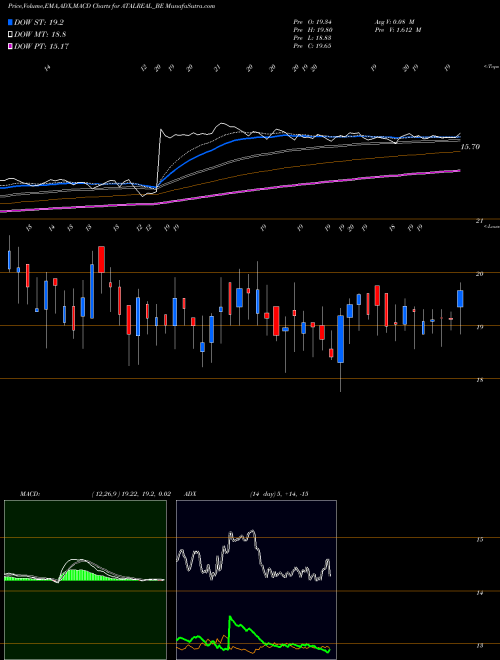Click the last blue candlestick on the right

(460, 298)
